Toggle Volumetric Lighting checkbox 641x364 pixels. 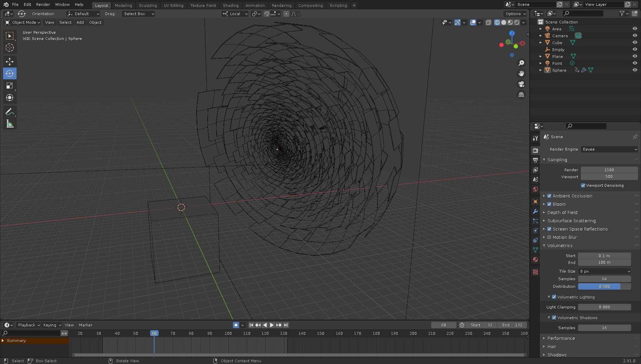tap(554, 297)
